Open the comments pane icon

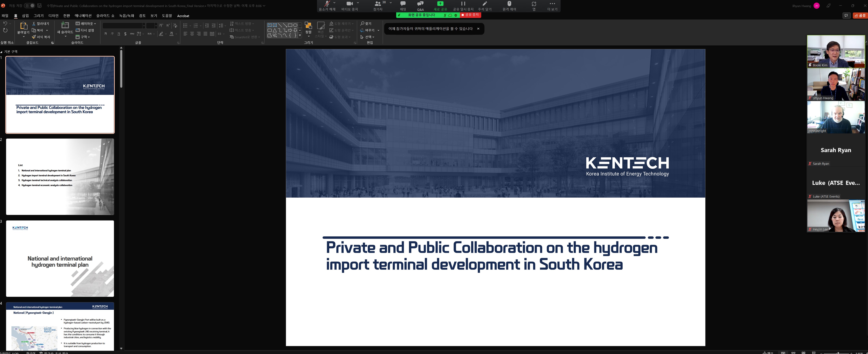846,16
